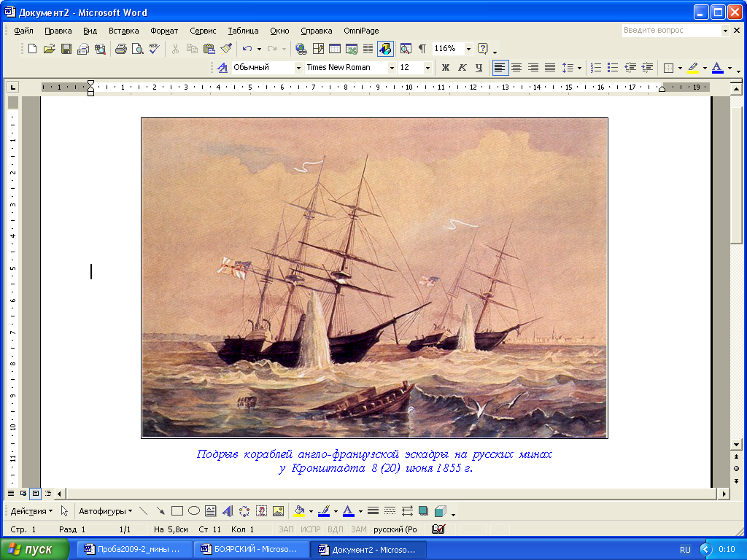Apply fill color on drawing toolbar
The width and height of the screenshot is (747, 560).
click(x=299, y=511)
